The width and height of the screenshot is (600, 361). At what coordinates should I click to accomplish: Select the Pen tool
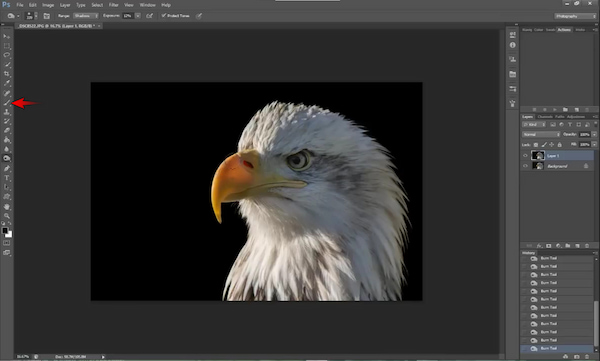point(7,168)
